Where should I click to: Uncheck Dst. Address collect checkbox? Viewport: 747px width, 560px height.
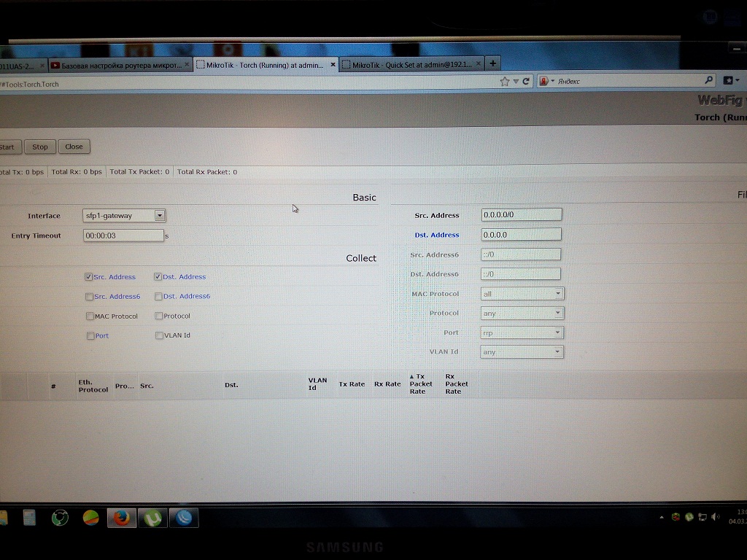click(x=158, y=276)
